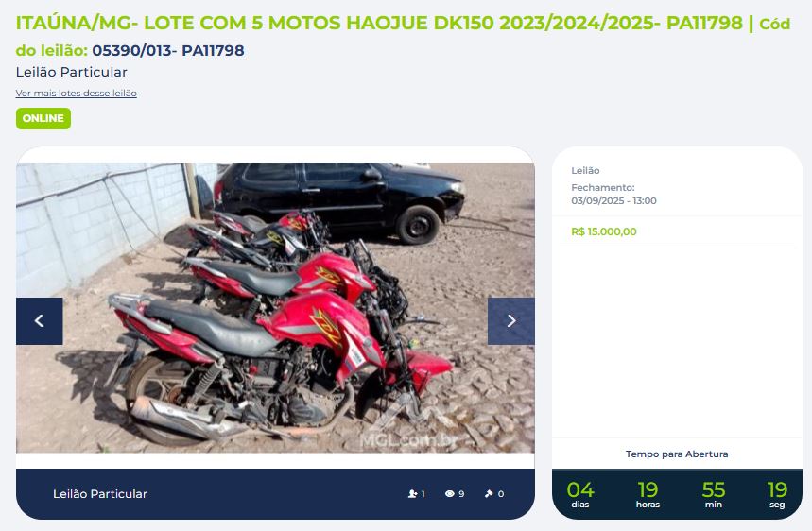The image size is (812, 531).
Task: Click the 'Leilão Particular' subtitle under title
Action: point(72,72)
